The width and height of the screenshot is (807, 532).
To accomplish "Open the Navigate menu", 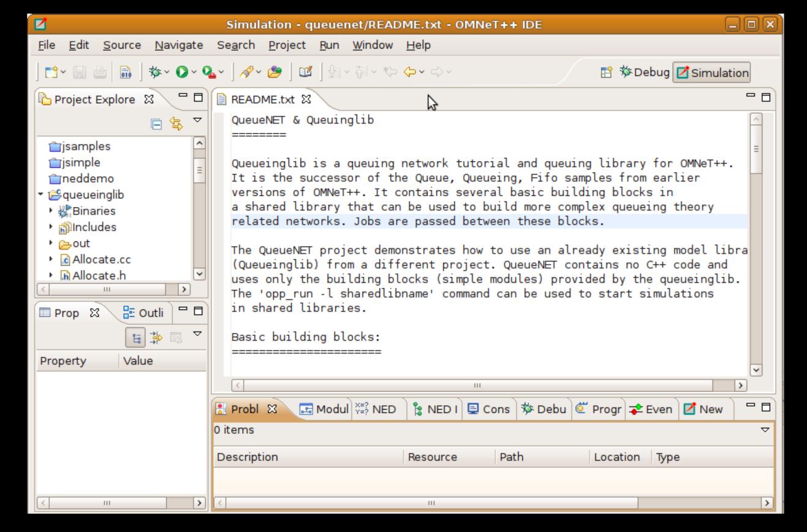I will (x=180, y=45).
